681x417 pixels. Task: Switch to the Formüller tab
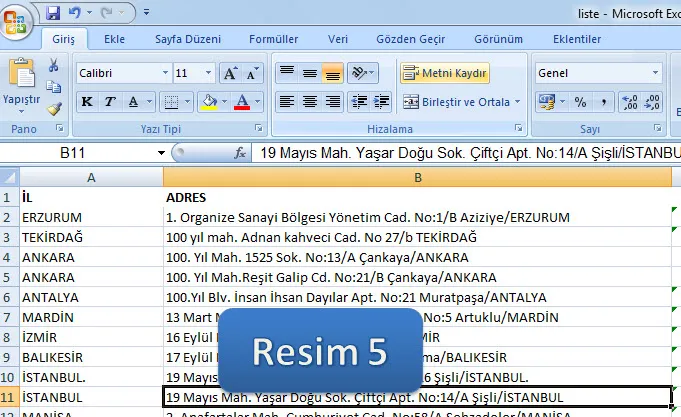(273, 39)
